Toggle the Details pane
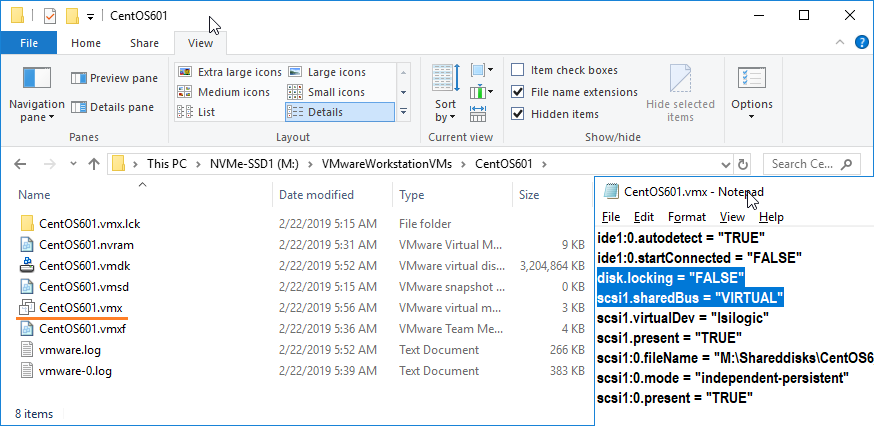Image resolution: width=874 pixels, height=426 pixels. (x=113, y=107)
